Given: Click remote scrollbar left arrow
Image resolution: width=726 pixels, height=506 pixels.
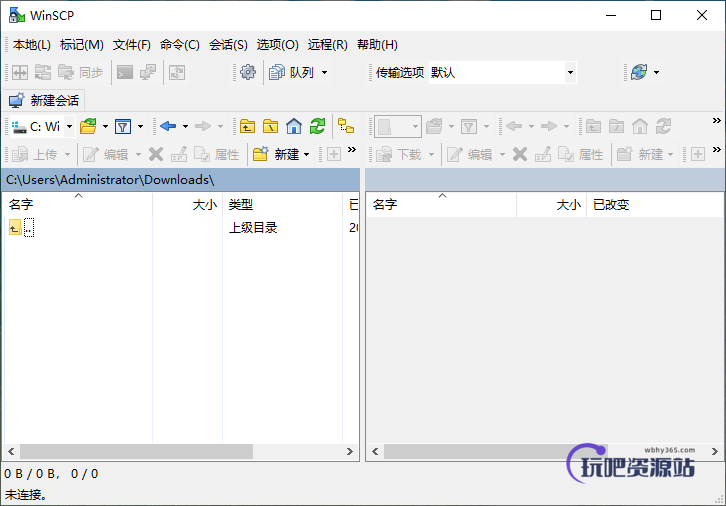Looking at the screenshot, I should 375,451.
